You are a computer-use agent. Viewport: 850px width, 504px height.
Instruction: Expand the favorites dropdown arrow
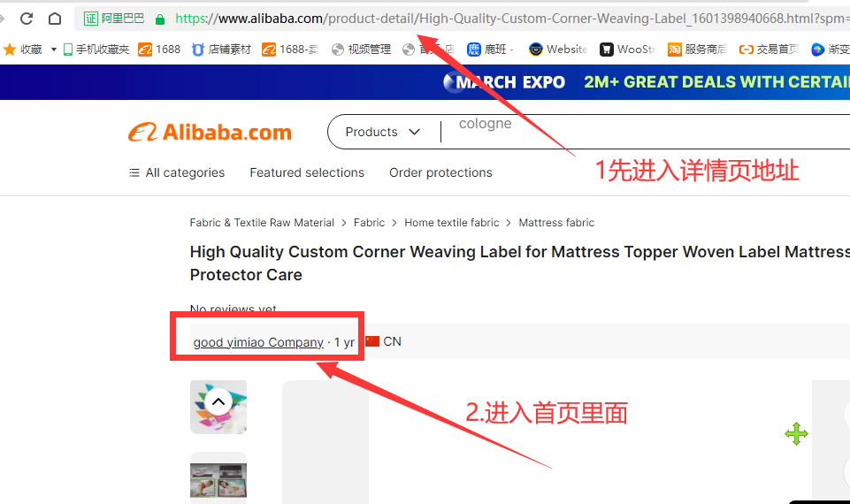tap(54, 50)
